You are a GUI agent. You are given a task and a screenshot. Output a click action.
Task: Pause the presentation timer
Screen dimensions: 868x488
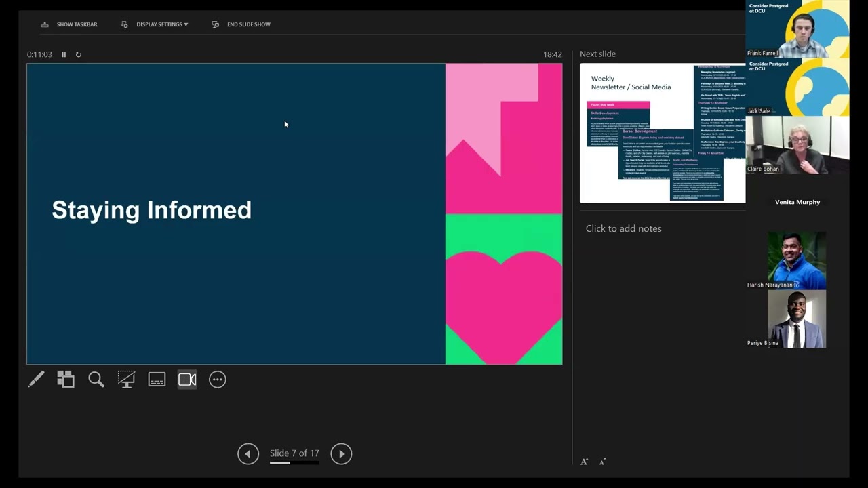(64, 54)
